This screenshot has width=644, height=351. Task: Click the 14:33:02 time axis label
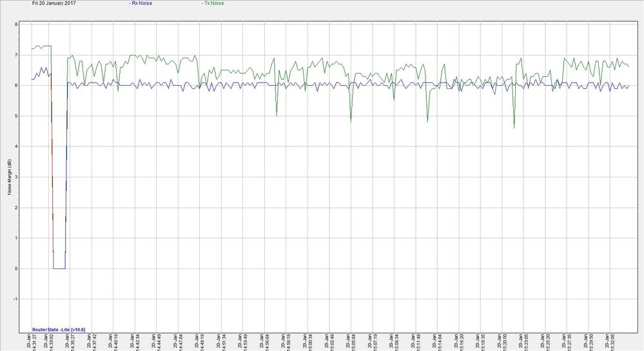tap(48, 342)
